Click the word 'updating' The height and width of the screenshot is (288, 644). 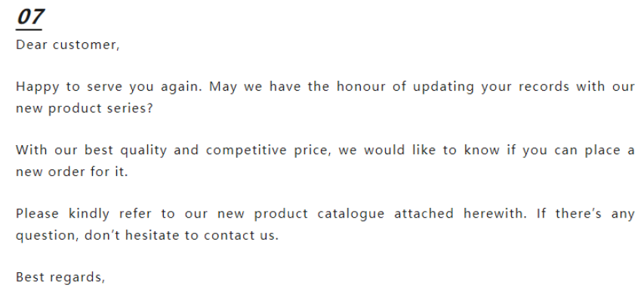[443, 87]
